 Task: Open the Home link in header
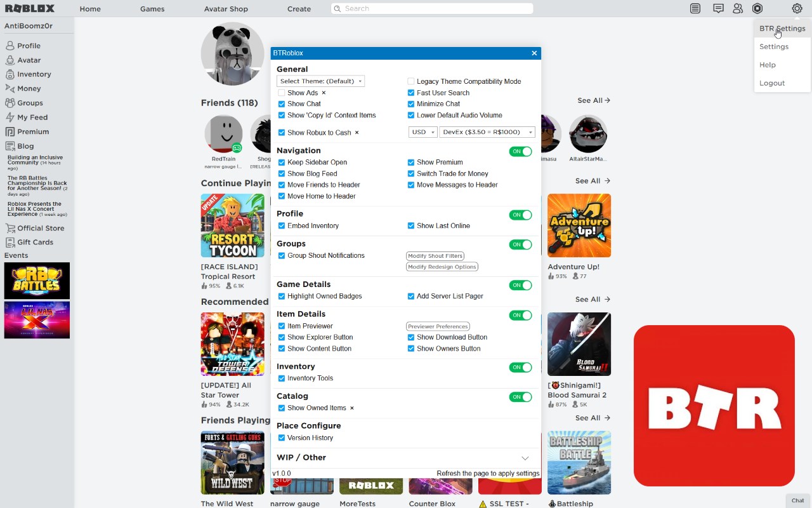[90, 9]
